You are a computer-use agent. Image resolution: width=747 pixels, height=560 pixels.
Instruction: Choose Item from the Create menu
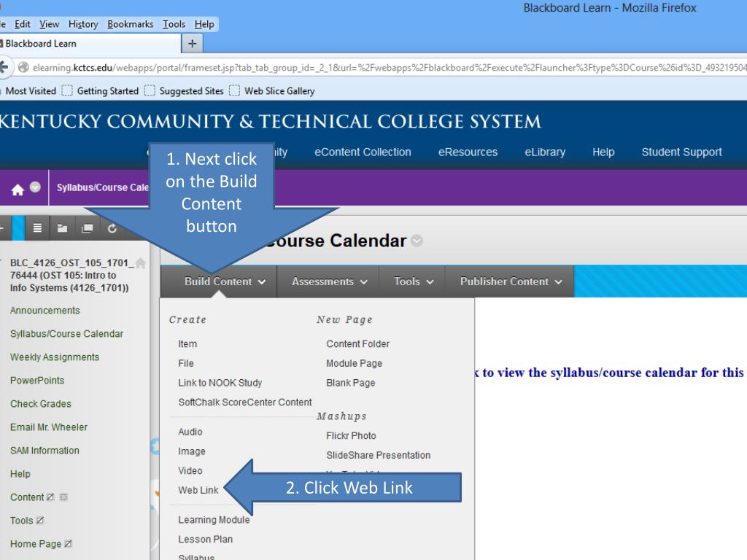(187, 344)
